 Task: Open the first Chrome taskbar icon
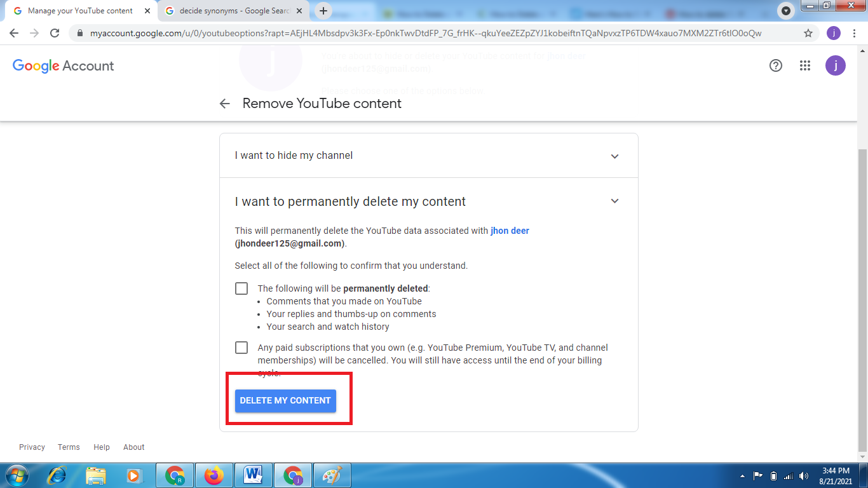tap(175, 475)
